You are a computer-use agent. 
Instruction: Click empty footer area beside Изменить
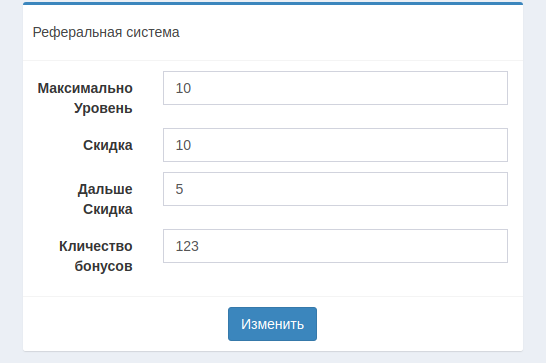[418, 324]
